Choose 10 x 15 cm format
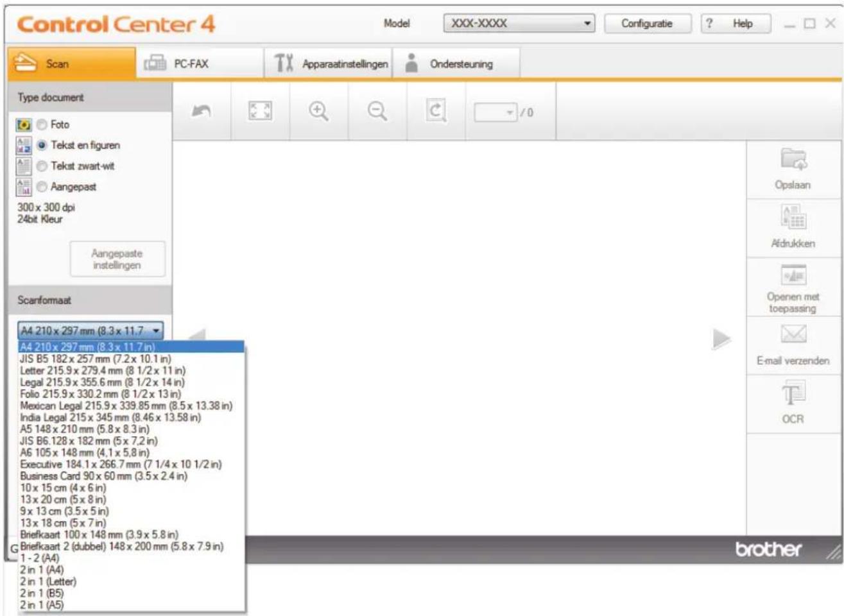Image resolution: width=844 pixels, height=616 pixels. tap(132, 488)
